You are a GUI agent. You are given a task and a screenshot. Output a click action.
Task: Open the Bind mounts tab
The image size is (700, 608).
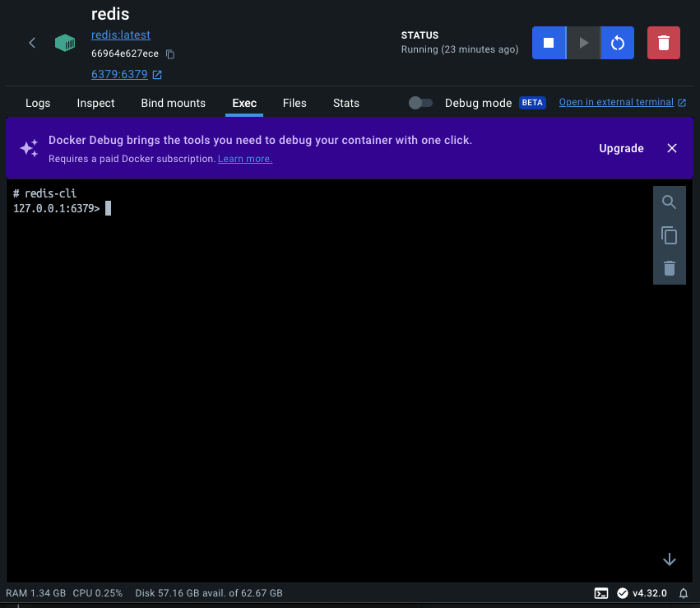(x=174, y=103)
